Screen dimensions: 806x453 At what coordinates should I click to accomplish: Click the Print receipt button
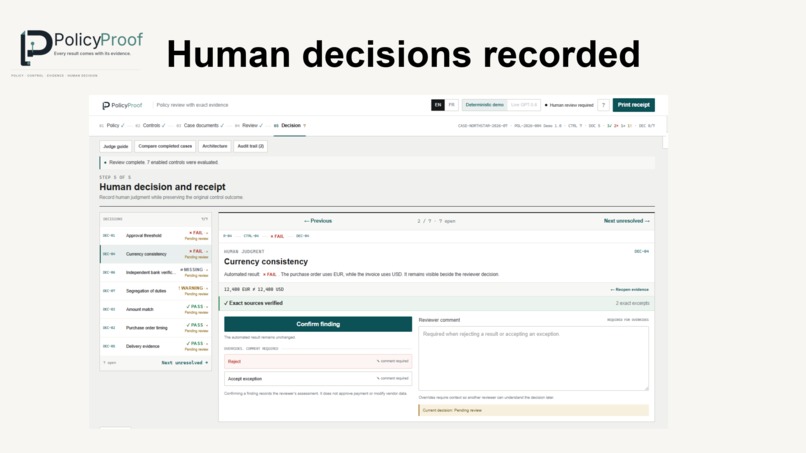(x=633, y=105)
